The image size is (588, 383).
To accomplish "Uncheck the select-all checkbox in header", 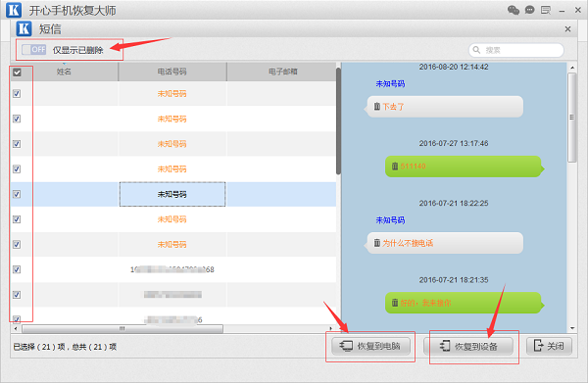I will click(17, 72).
